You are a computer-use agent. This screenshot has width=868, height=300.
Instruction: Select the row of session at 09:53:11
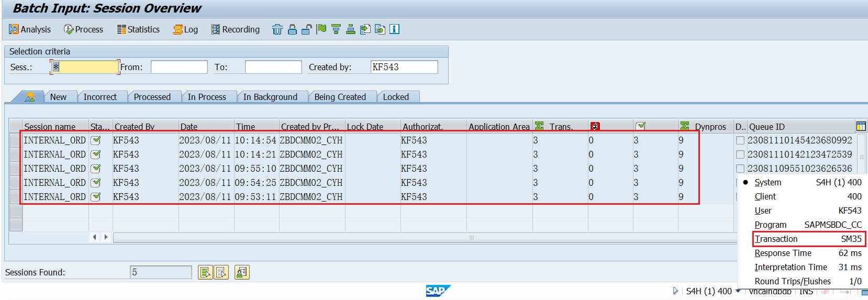click(16, 197)
